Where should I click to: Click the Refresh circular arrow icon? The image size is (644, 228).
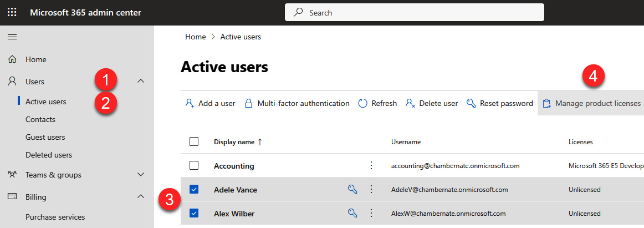[362, 103]
